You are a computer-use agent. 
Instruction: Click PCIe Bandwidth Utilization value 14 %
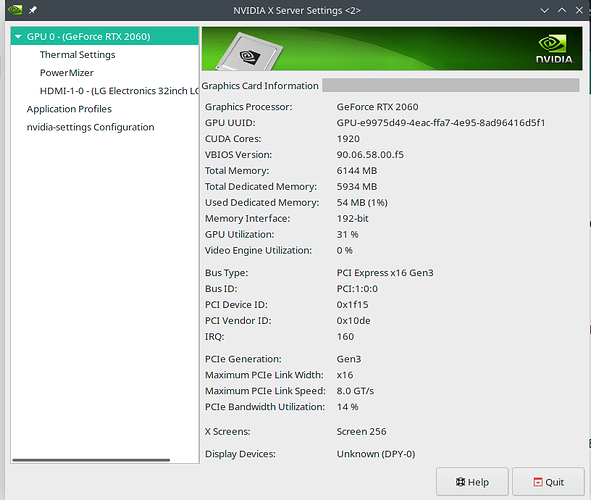tap(347, 407)
